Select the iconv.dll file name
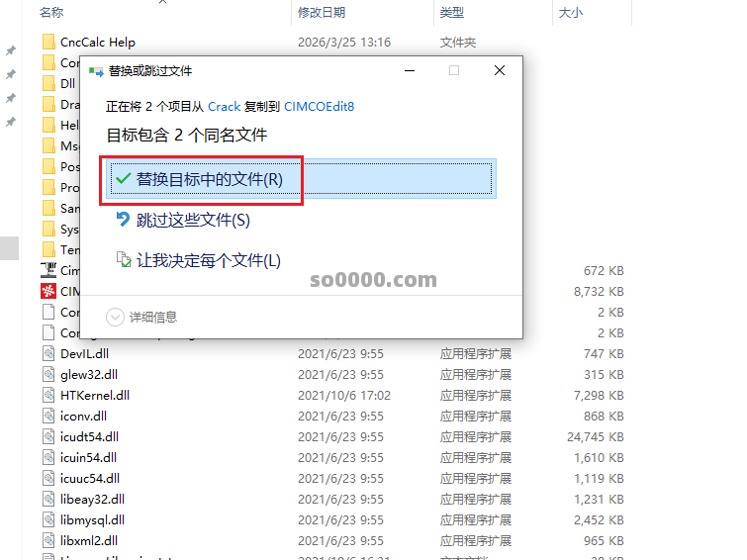The height and width of the screenshot is (560, 747). [x=83, y=417]
